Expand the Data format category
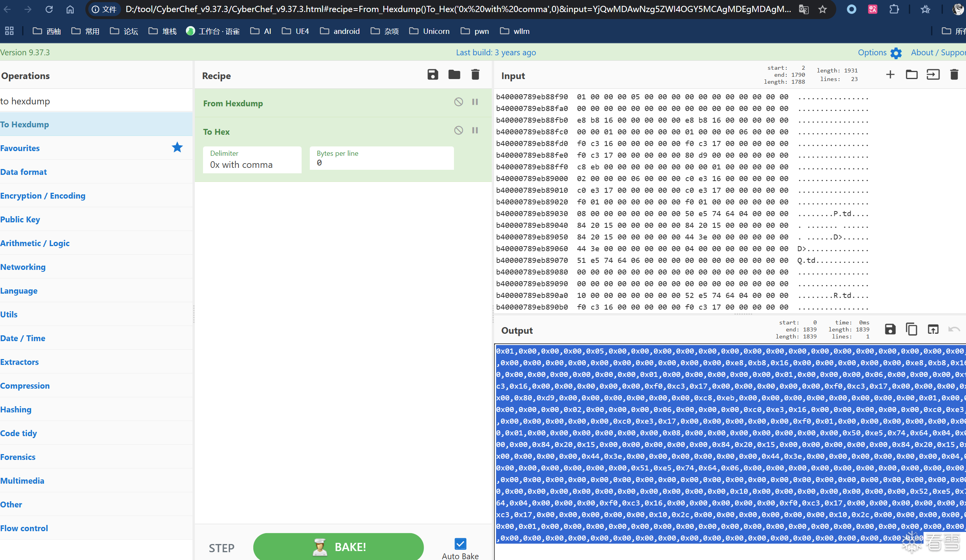966x560 pixels. 23,172
